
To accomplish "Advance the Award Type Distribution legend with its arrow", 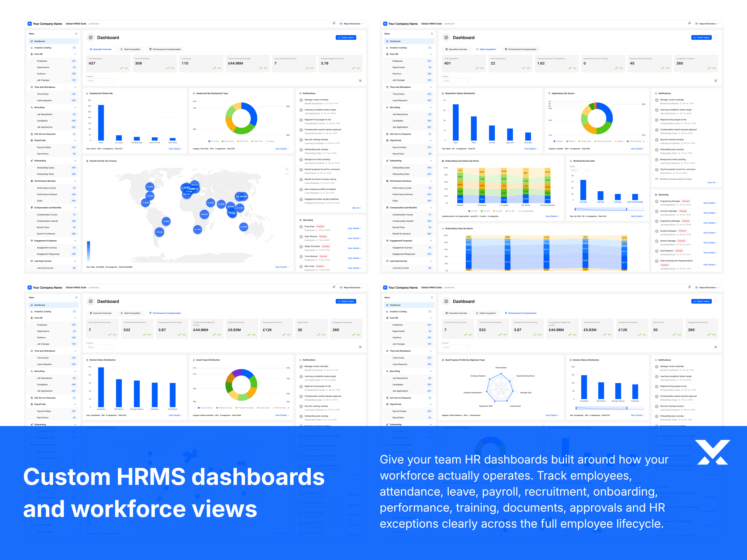I will click(x=288, y=408).
